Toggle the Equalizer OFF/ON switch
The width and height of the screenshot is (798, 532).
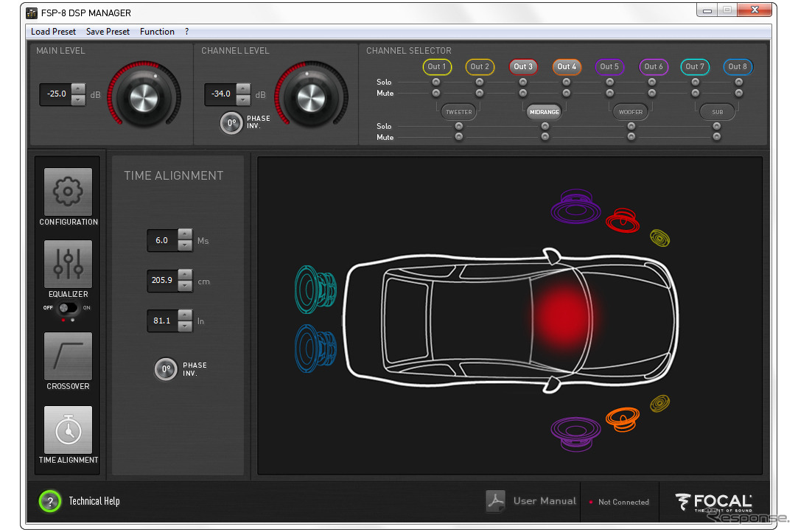[69, 308]
